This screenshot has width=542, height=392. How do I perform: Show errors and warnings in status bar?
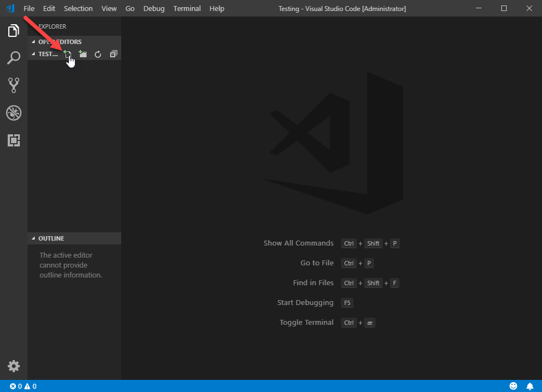point(23,386)
